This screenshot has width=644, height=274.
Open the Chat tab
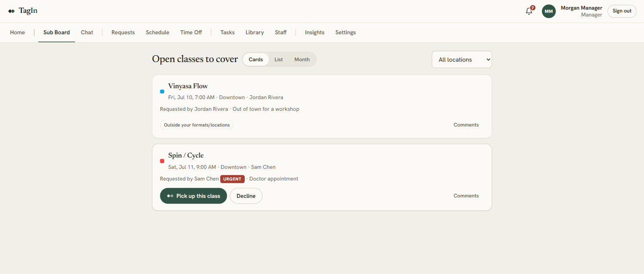click(87, 33)
